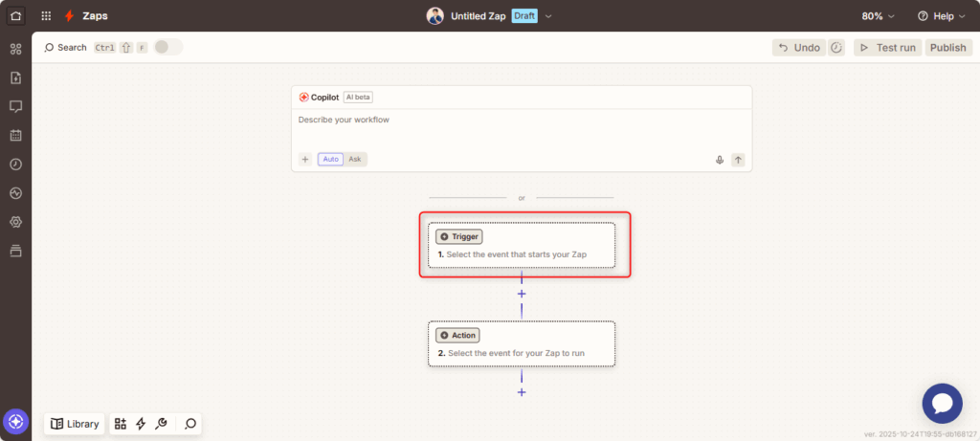Image resolution: width=980 pixels, height=441 pixels.
Task: Click the Publish button
Action: coord(947,48)
